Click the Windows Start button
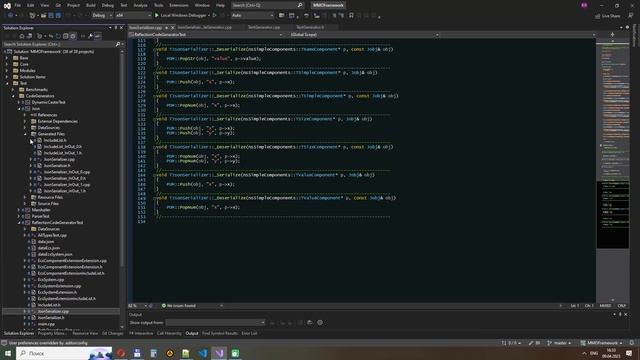Viewport: 640px width, 360px height. tap(8, 353)
